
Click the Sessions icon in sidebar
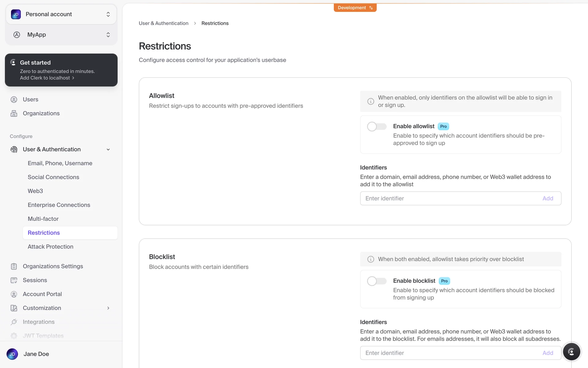14,280
